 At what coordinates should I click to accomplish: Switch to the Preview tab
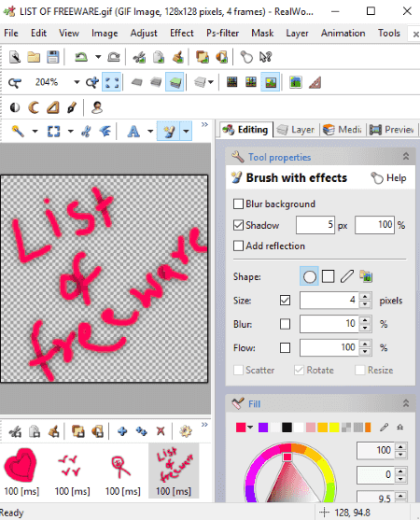pyautogui.click(x=391, y=130)
